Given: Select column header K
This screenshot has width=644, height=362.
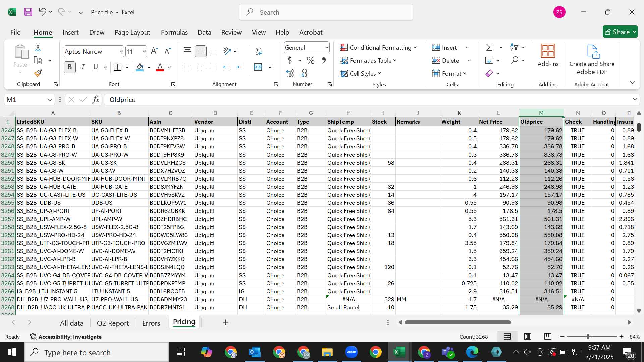Looking at the screenshot, I should [459, 113].
